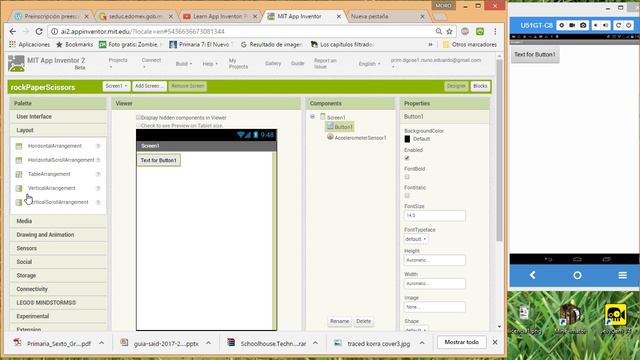Enable the FontItalic checkbox

click(407, 196)
